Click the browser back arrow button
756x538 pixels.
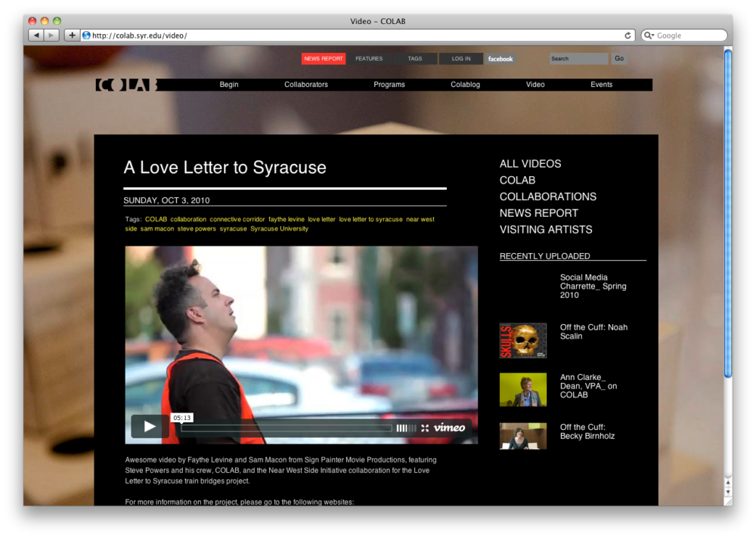click(x=36, y=36)
